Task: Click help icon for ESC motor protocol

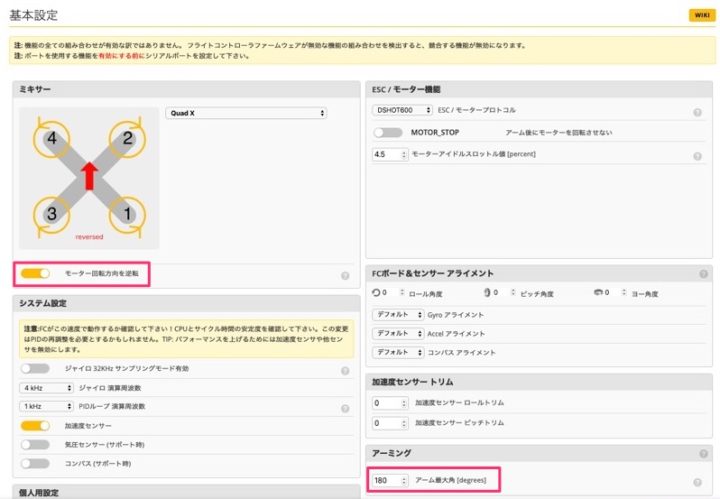Action: click(x=701, y=110)
